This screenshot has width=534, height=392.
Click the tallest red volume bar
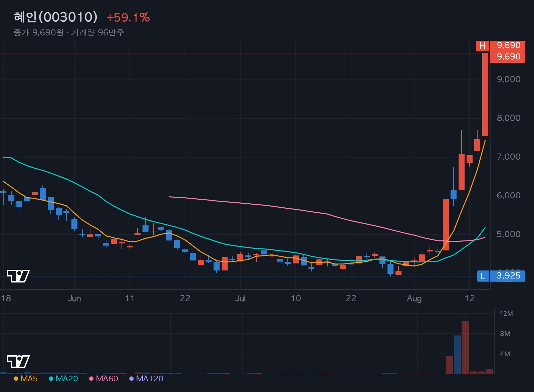tap(465, 348)
